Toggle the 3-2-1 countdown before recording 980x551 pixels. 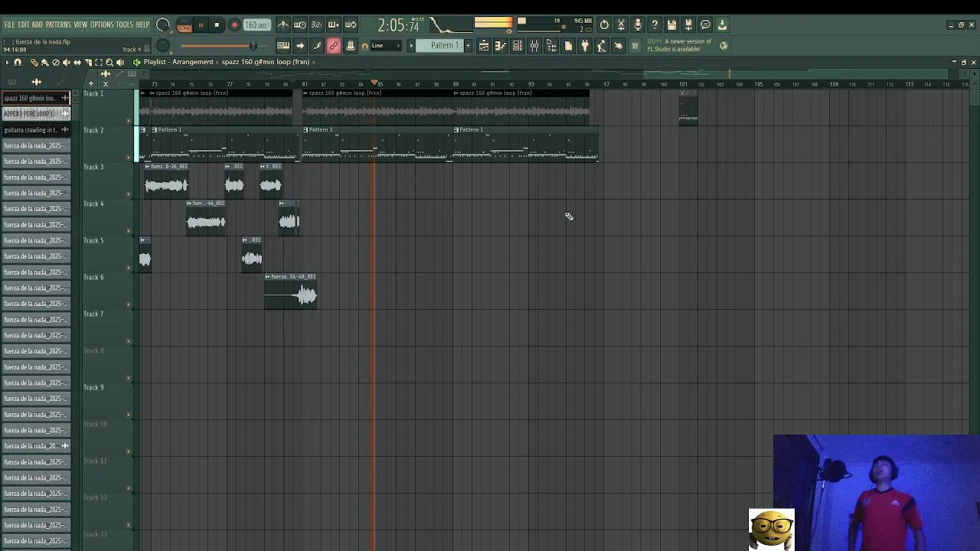[x=317, y=24]
